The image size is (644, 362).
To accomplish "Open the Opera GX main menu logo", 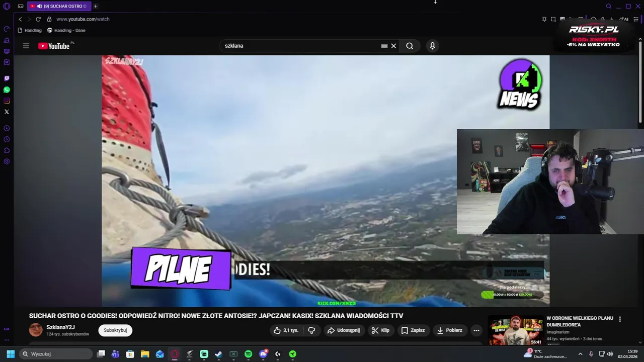I will (x=7, y=6).
